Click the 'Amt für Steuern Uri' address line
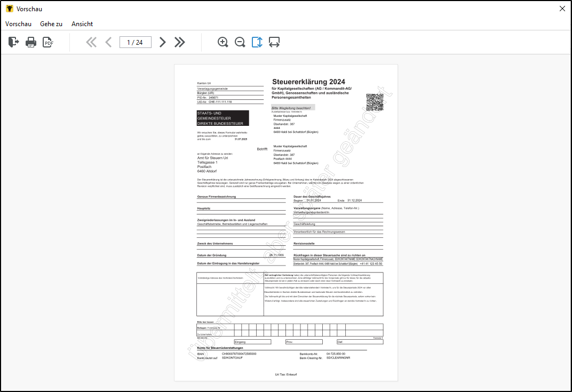 [x=213, y=158]
